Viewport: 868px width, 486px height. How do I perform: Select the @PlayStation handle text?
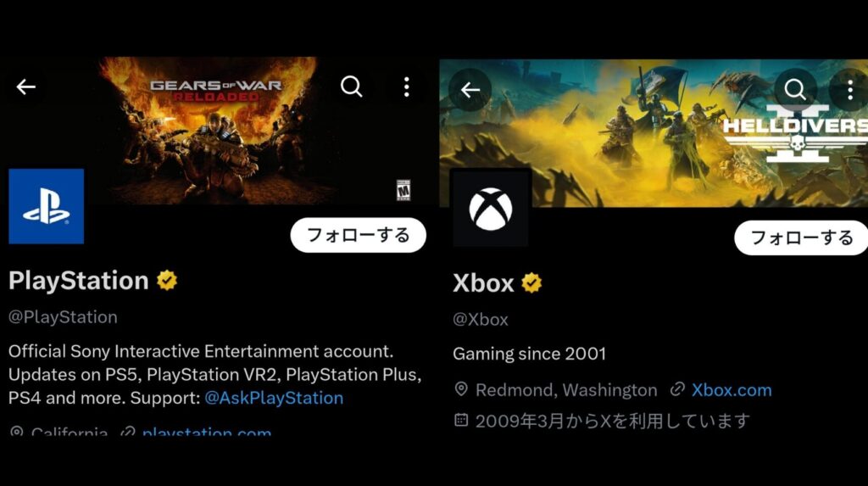tap(63, 317)
